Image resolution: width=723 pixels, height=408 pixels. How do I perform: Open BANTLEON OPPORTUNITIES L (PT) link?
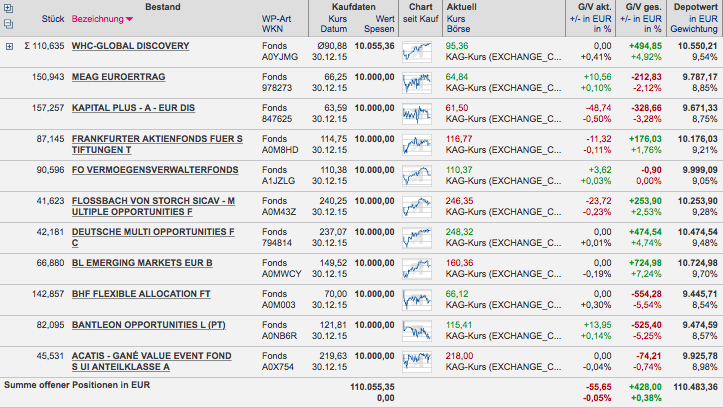[148, 325]
